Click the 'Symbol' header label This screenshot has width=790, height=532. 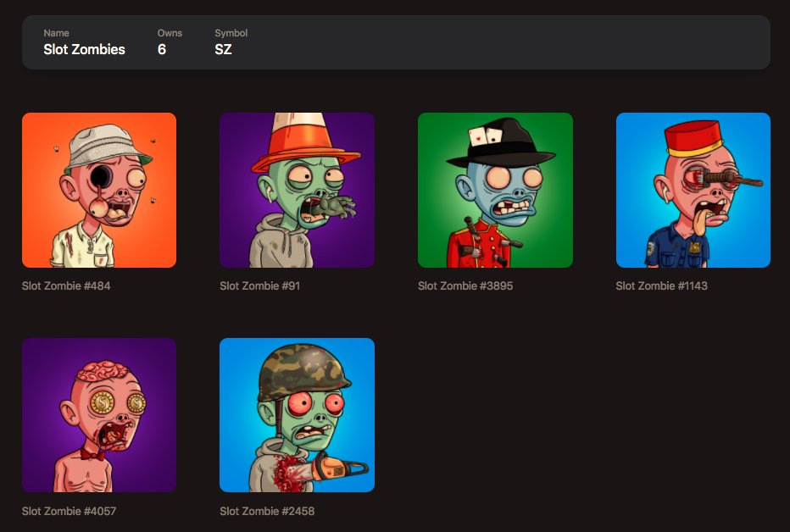231,33
